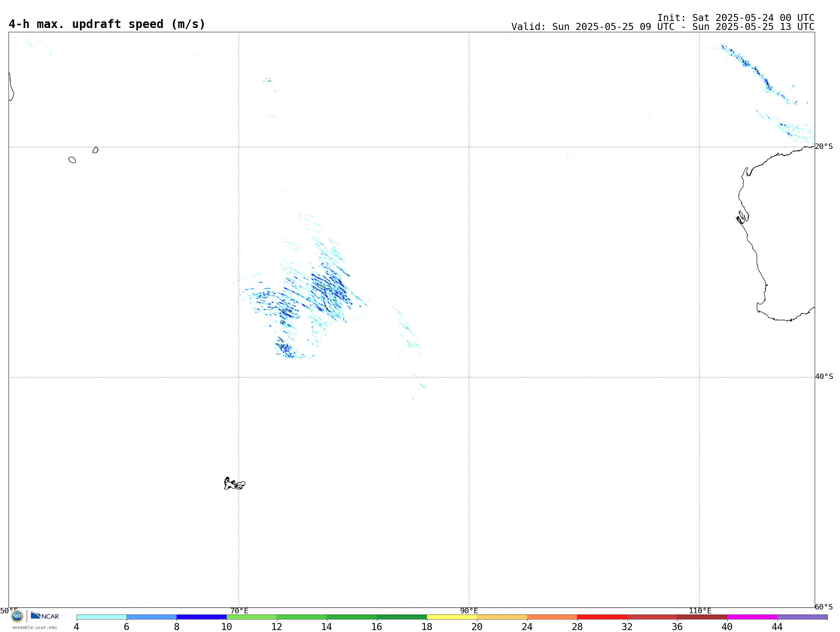Click the 40°S latitude label
Image resolution: width=840 pixels, height=632 pixels.
point(824,376)
